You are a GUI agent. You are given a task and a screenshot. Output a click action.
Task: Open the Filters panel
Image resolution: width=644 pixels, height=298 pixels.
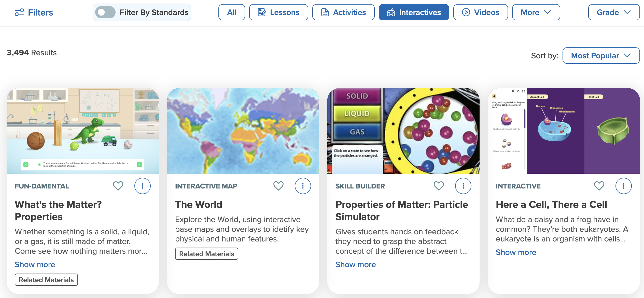[x=33, y=12]
